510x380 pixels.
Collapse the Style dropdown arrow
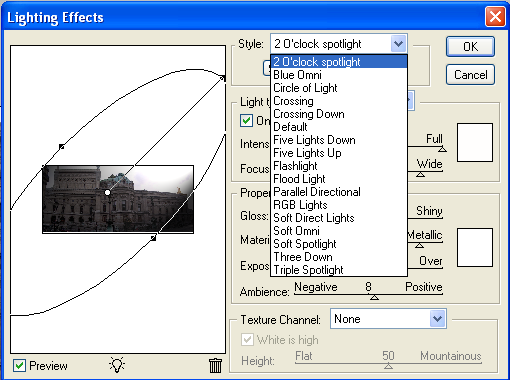coord(398,44)
